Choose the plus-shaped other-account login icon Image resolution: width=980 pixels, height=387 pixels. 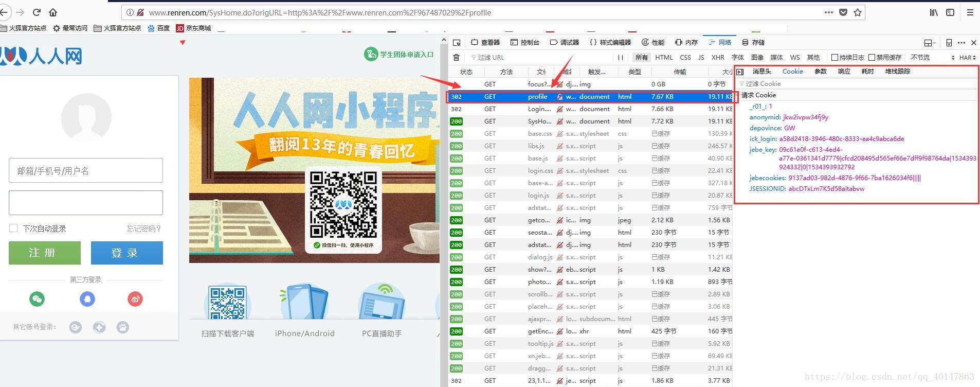pyautogui.click(x=99, y=327)
